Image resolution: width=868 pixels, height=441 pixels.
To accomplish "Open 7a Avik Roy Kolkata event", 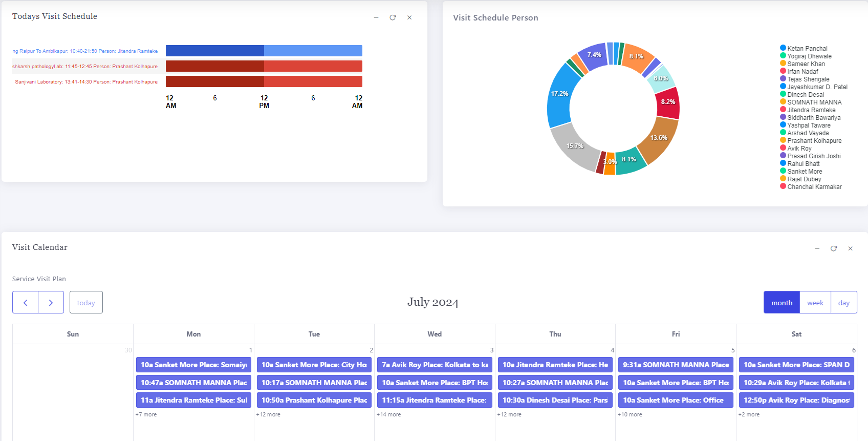I will click(x=435, y=365).
